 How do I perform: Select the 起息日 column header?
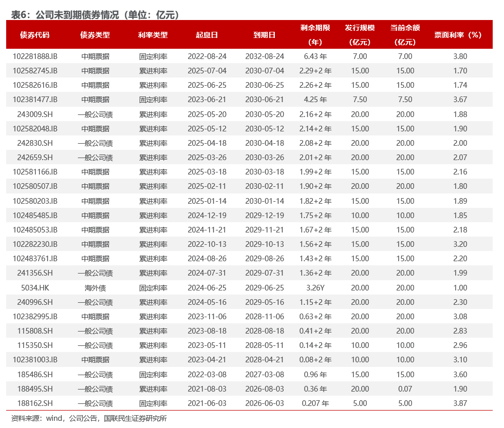pyautogui.click(x=207, y=35)
